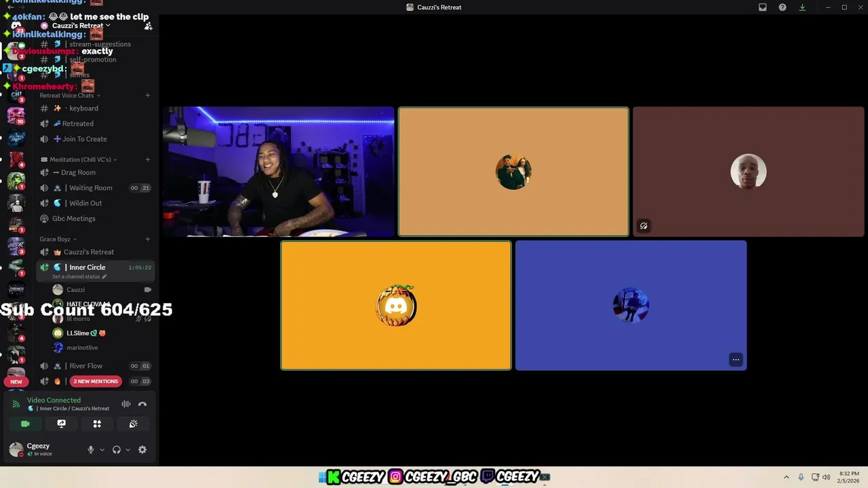868x488 pixels.
Task: Add channel to Grace Boyz category
Action: click(148, 239)
